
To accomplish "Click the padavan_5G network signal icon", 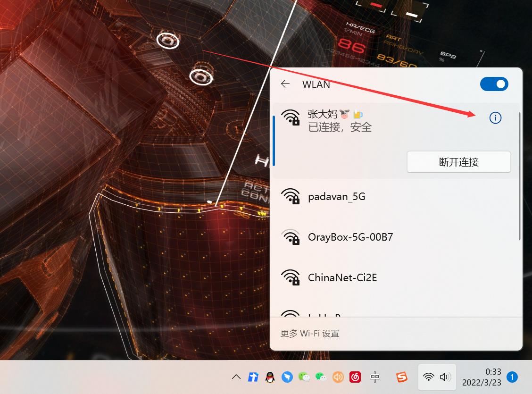I will tap(291, 196).
